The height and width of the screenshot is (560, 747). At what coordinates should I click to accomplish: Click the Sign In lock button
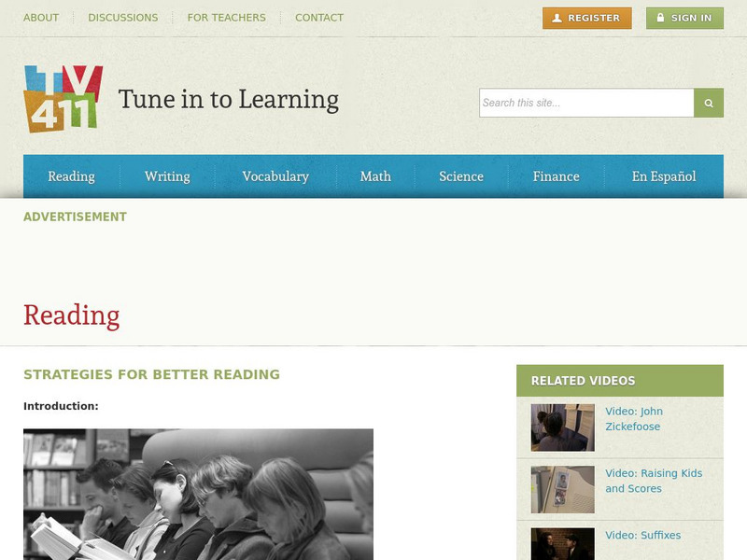(x=684, y=18)
